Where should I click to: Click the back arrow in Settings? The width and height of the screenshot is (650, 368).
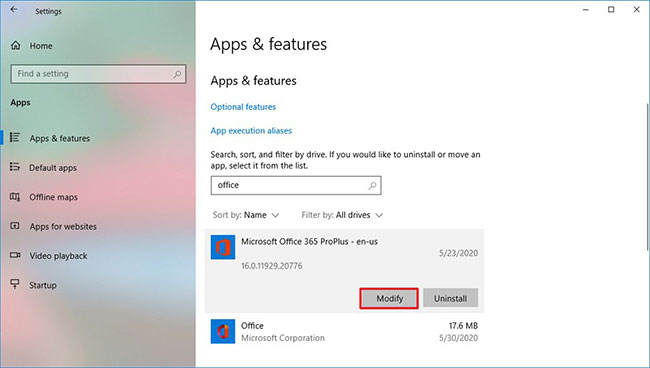[14, 10]
